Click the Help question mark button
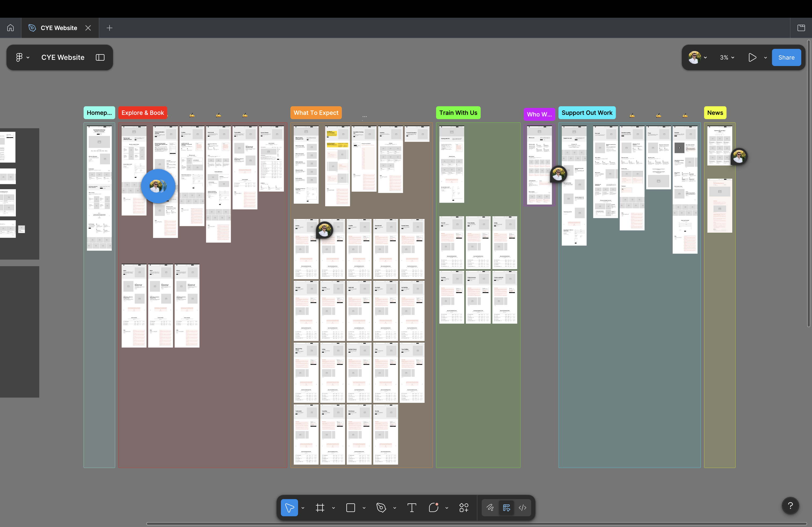 pyautogui.click(x=791, y=506)
